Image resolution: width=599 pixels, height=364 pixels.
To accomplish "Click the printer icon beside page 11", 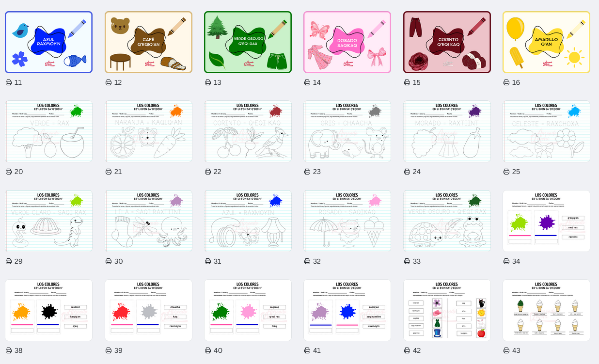I will (x=8, y=82).
